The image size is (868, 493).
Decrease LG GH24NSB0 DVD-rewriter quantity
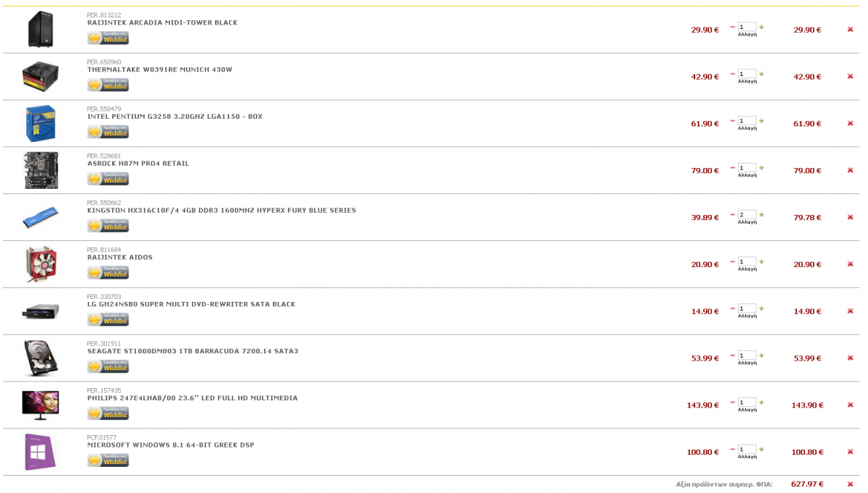point(733,308)
